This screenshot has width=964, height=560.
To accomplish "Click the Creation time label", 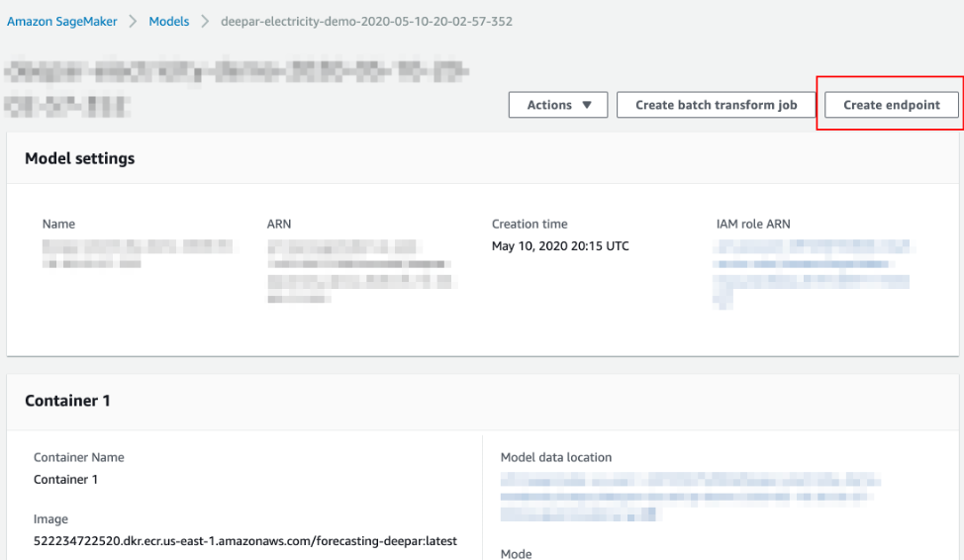I will coord(530,225).
